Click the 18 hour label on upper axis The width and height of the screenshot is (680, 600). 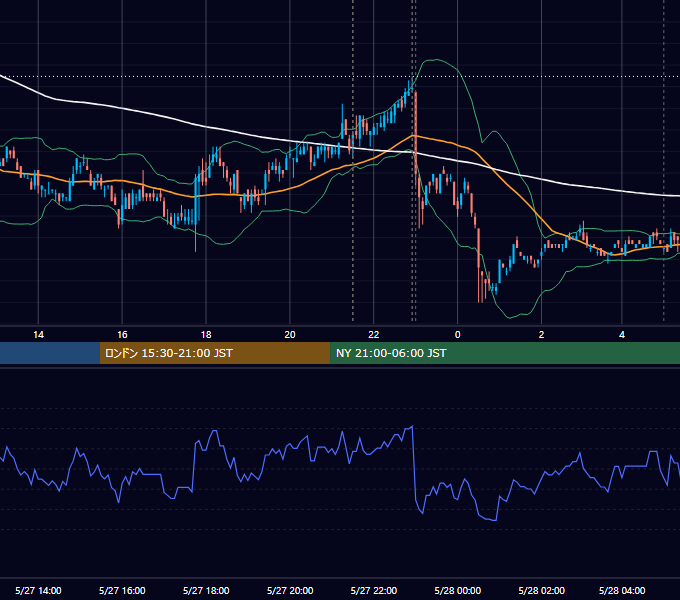pyautogui.click(x=206, y=335)
